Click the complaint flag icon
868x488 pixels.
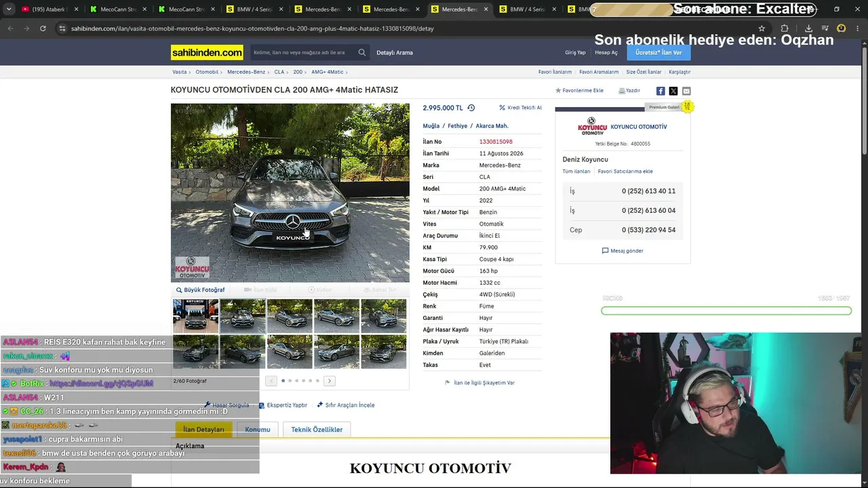pyautogui.click(x=448, y=383)
